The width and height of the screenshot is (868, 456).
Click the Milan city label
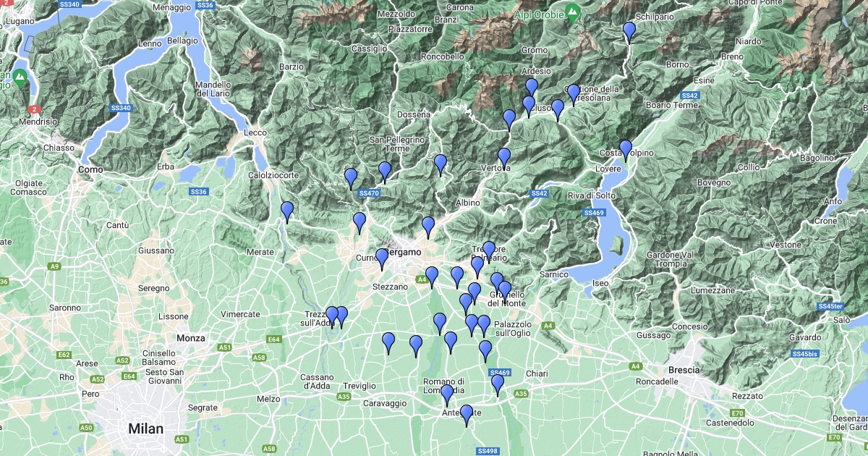click(x=145, y=428)
